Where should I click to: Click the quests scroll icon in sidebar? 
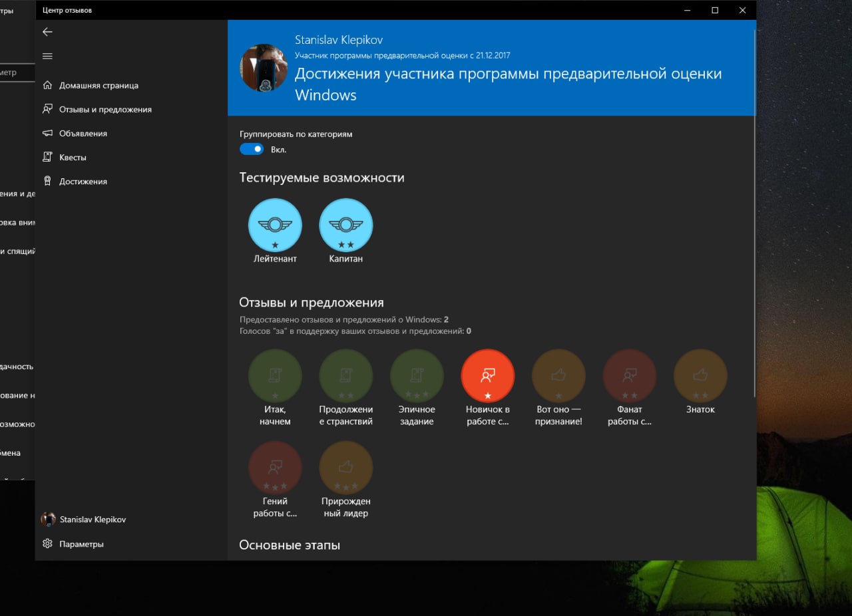click(47, 157)
